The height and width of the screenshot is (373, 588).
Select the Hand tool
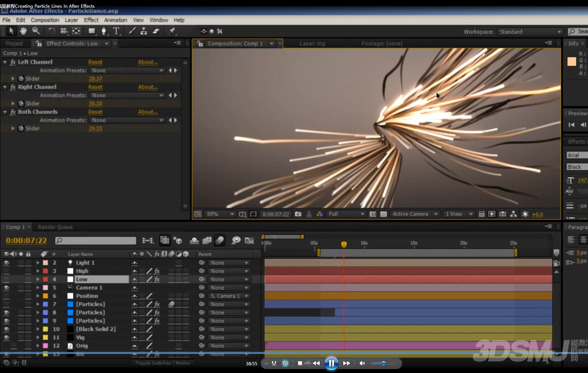[x=23, y=31]
